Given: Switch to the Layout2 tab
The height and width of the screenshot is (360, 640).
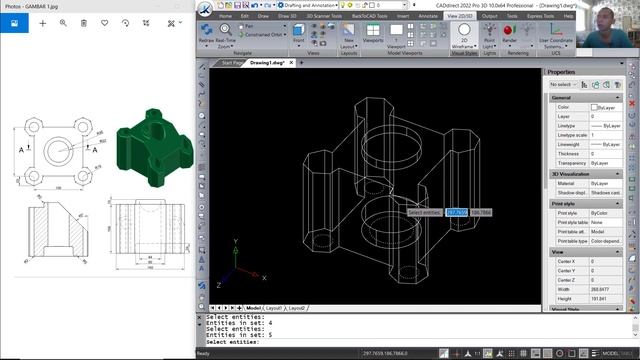Looking at the screenshot, I should pyautogui.click(x=296, y=308).
